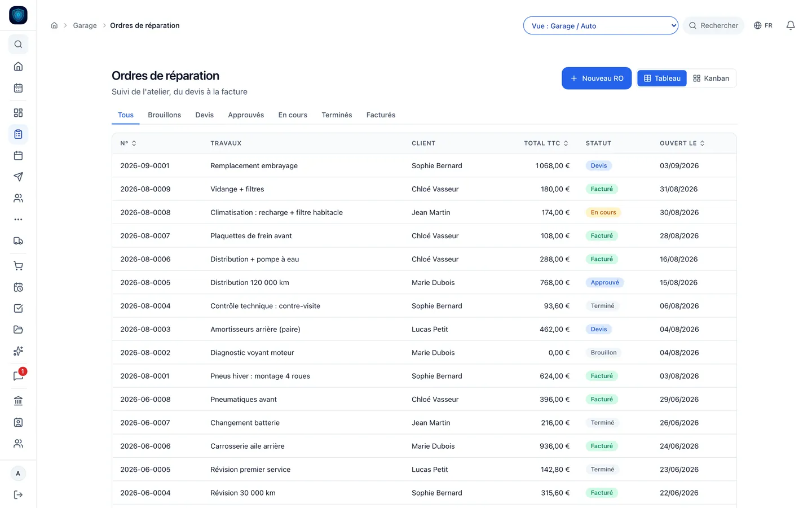The image size is (812, 508).
Task: Select the Brouillons tab
Action: click(165, 115)
